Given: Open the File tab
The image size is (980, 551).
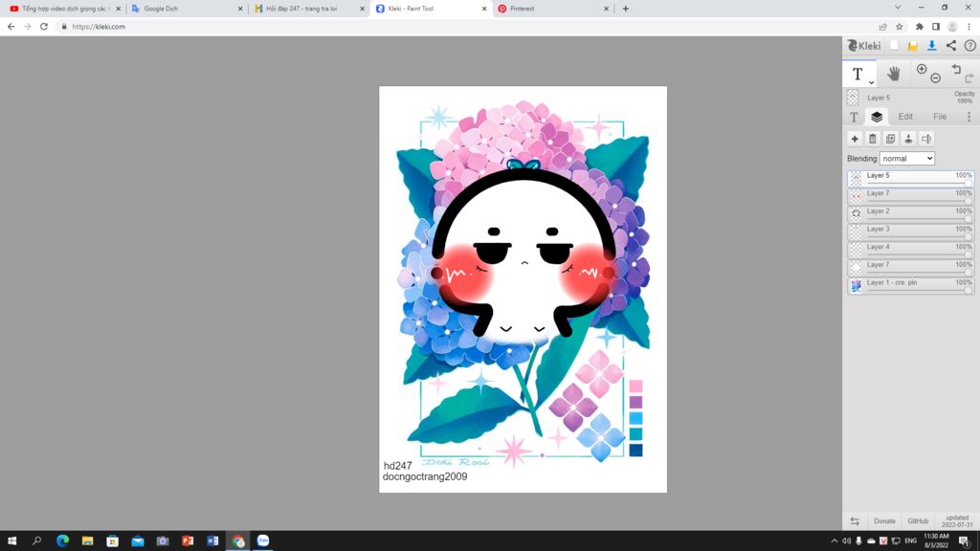Looking at the screenshot, I should 940,117.
